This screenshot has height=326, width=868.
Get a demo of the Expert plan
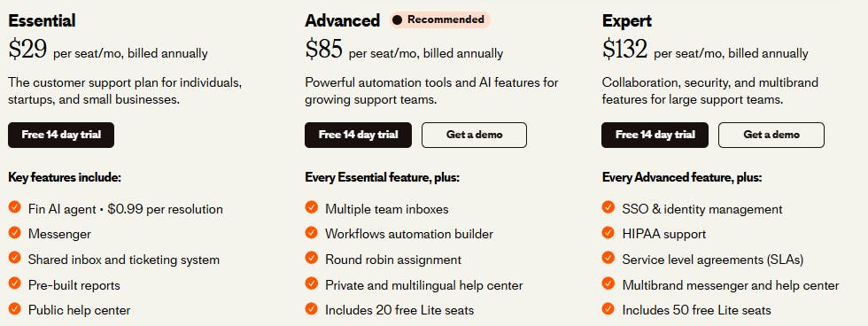click(771, 135)
